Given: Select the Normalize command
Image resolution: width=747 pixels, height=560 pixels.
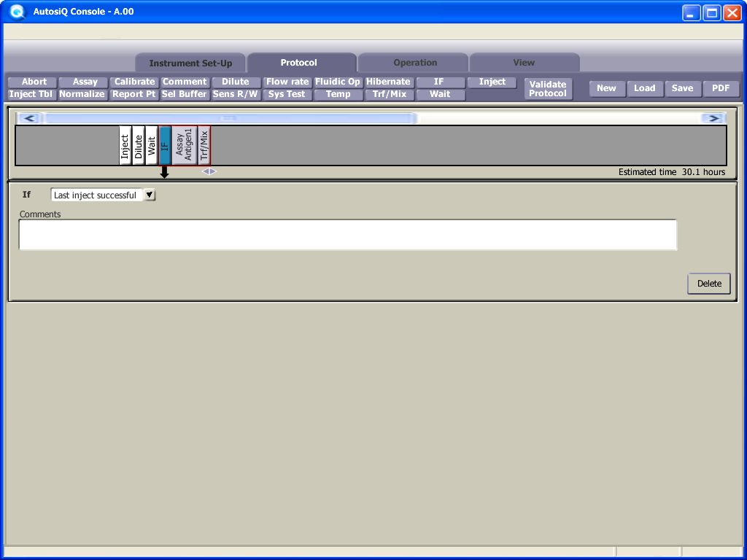Looking at the screenshot, I should pyautogui.click(x=83, y=94).
